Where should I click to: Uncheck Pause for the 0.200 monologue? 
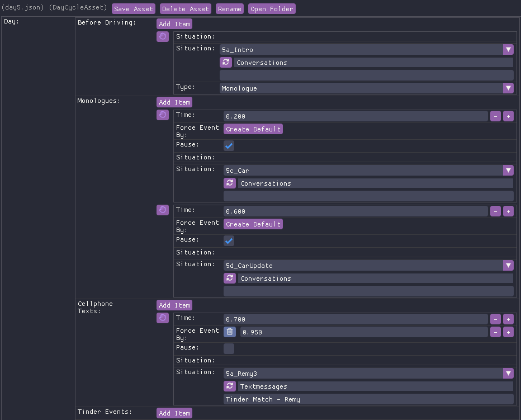(229, 146)
